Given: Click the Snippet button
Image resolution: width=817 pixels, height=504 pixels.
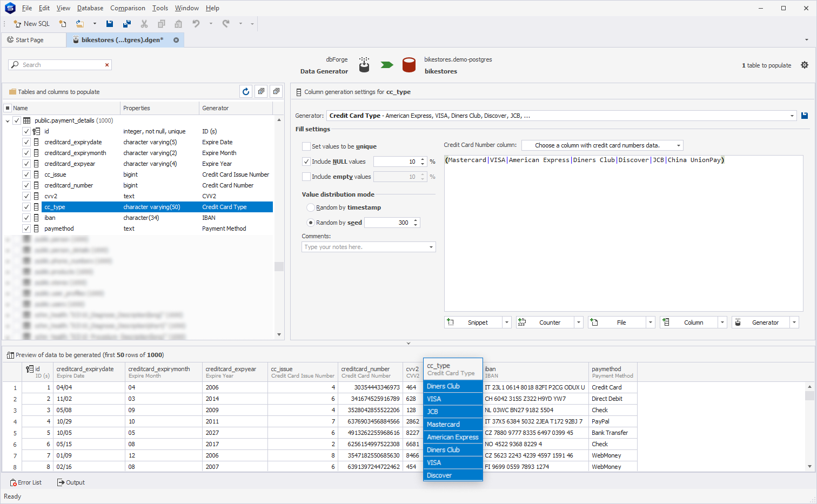Looking at the screenshot, I should click(473, 322).
